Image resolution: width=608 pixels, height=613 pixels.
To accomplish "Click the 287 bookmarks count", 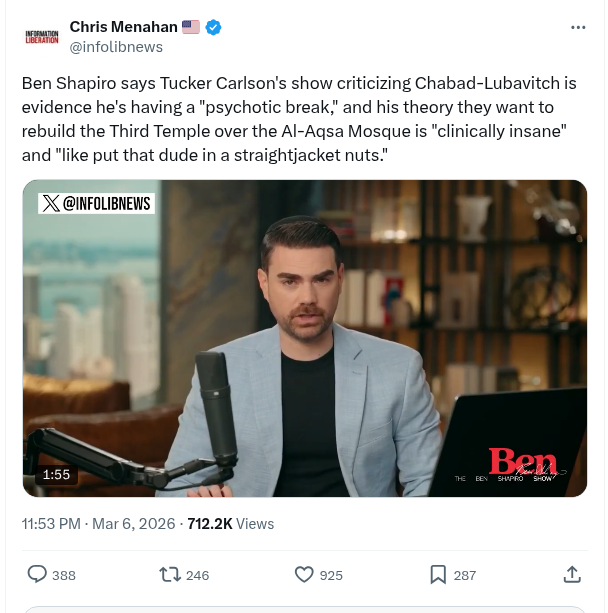I will click(x=465, y=575).
